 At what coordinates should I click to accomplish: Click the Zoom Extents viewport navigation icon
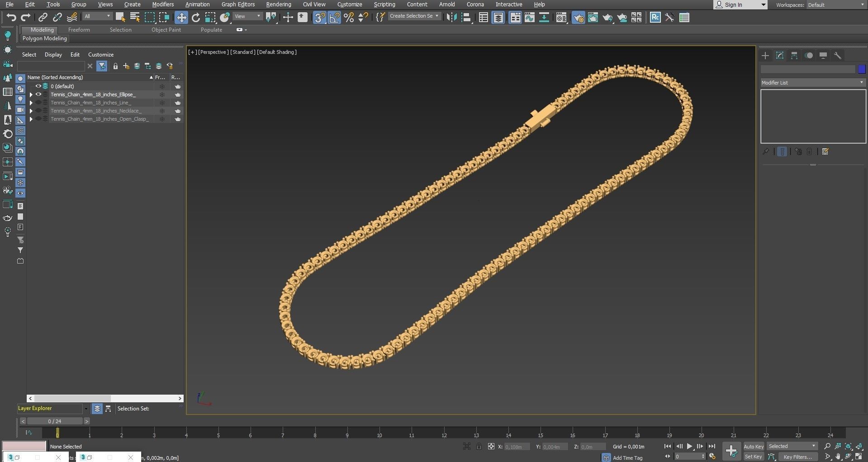coord(849,447)
